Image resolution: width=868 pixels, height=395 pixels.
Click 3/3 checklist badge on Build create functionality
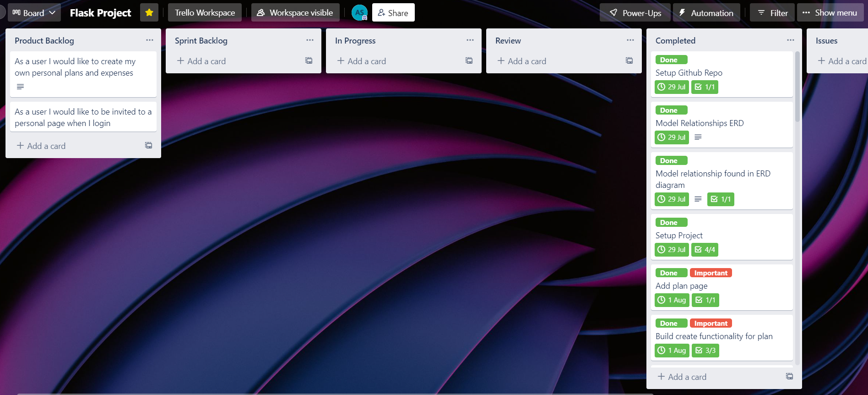pyautogui.click(x=705, y=351)
